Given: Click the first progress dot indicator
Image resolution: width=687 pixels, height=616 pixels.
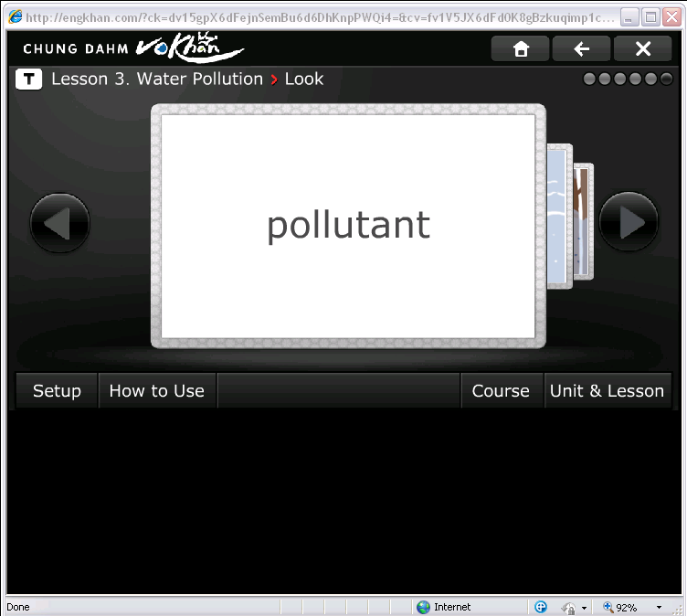Looking at the screenshot, I should coord(589,79).
